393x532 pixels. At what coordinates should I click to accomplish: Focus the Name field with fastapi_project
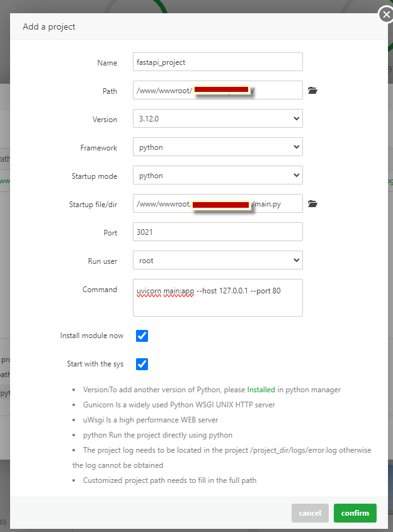[218, 62]
